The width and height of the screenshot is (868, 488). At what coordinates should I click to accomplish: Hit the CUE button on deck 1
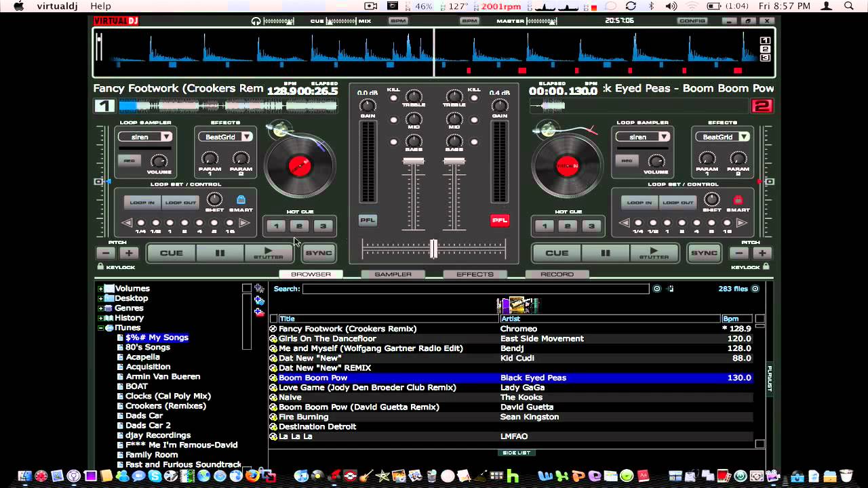171,253
